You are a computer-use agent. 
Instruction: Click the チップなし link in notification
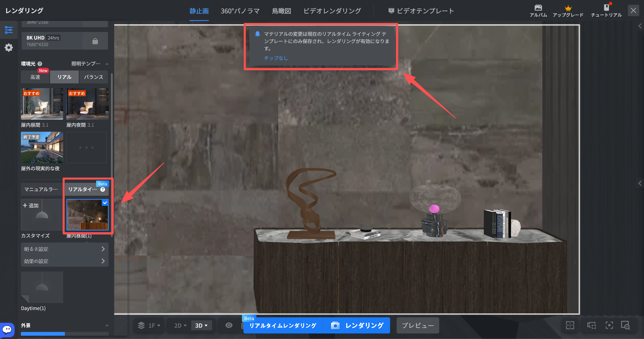coord(276,58)
